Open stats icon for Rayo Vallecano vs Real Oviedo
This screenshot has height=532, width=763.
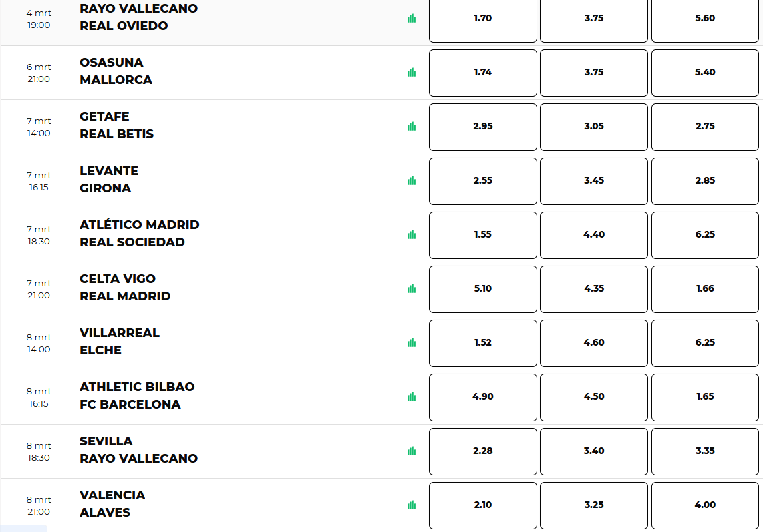click(x=412, y=19)
